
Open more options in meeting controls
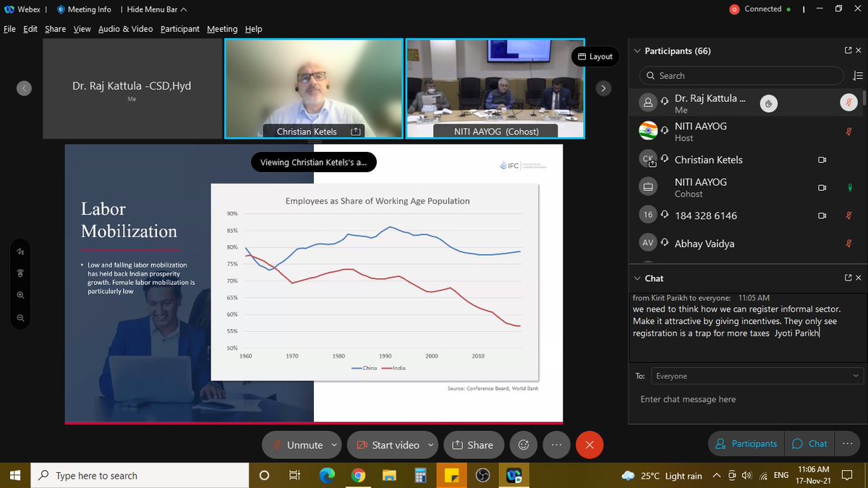pos(556,445)
